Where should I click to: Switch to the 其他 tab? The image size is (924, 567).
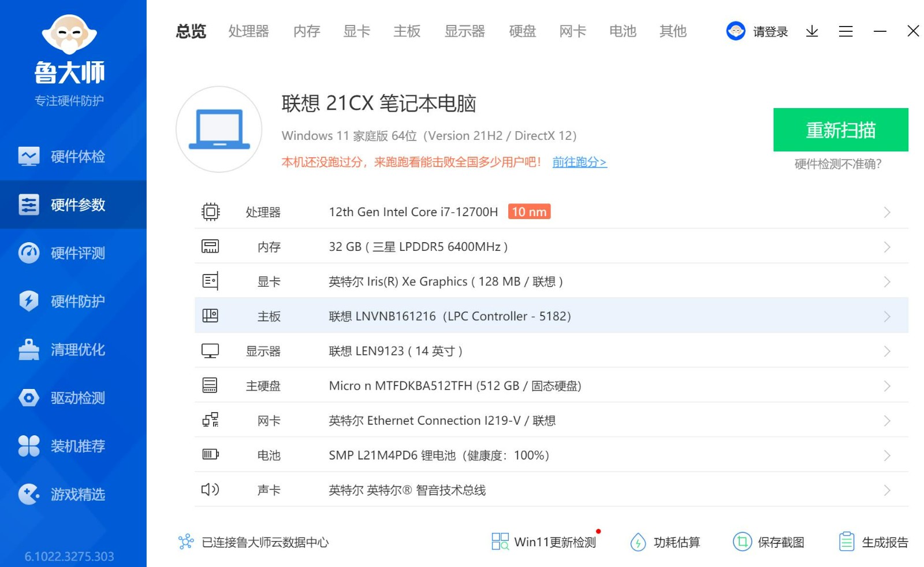673,31
